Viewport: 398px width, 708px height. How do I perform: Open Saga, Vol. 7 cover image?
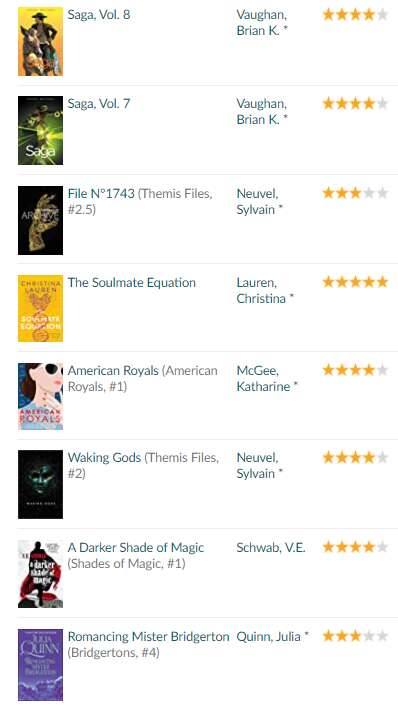coord(40,130)
